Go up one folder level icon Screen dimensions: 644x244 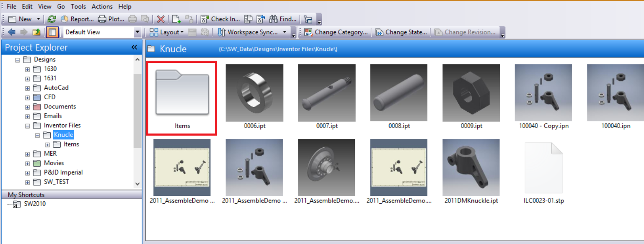click(36, 32)
